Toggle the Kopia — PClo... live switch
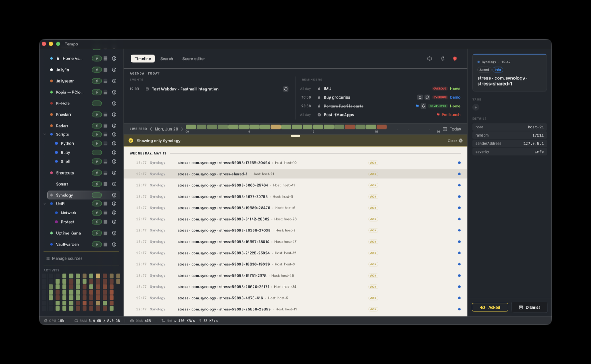 (97, 92)
